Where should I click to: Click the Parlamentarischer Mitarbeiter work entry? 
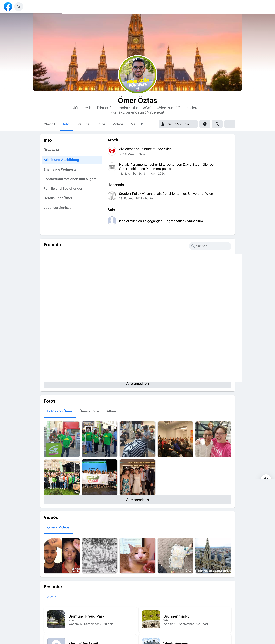pyautogui.click(x=167, y=167)
